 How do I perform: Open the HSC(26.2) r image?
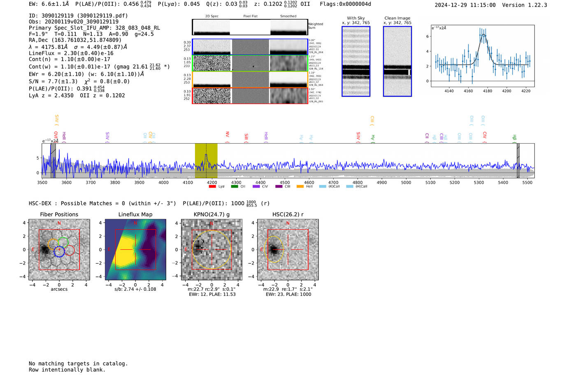[288, 250]
